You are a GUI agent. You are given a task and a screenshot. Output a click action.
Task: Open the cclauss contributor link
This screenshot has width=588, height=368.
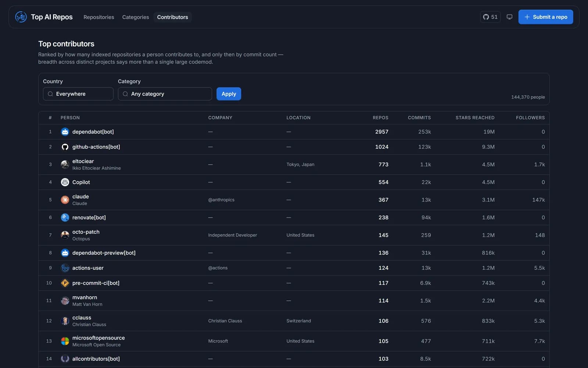82,318
